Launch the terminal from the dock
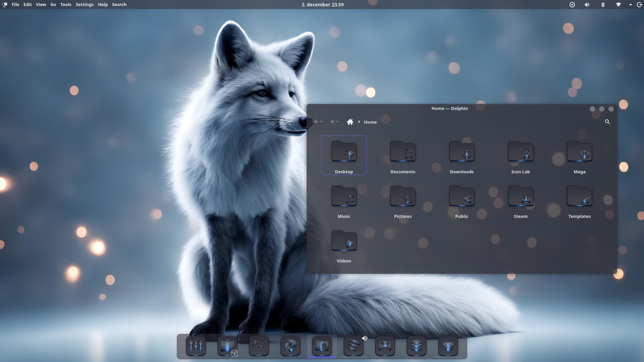 (259, 346)
